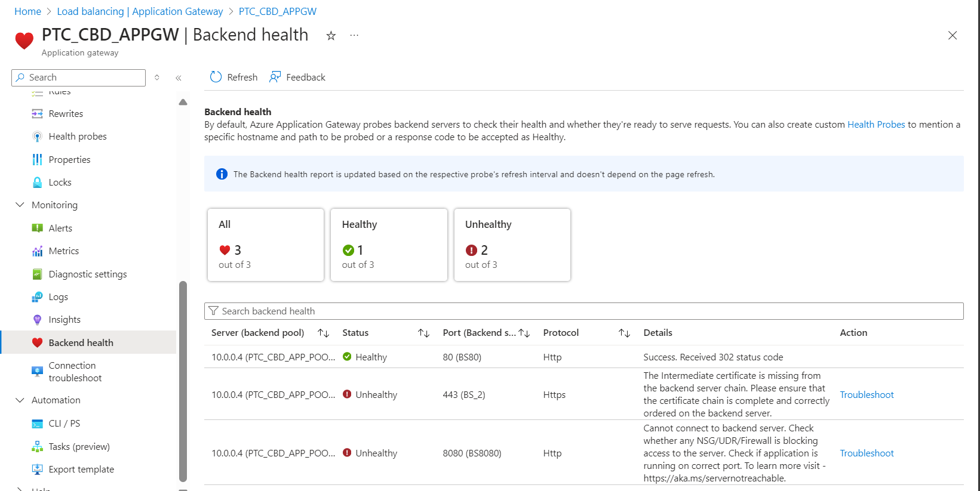Sort by Server (backend pool) column
The image size is (980, 491).
[324, 333]
